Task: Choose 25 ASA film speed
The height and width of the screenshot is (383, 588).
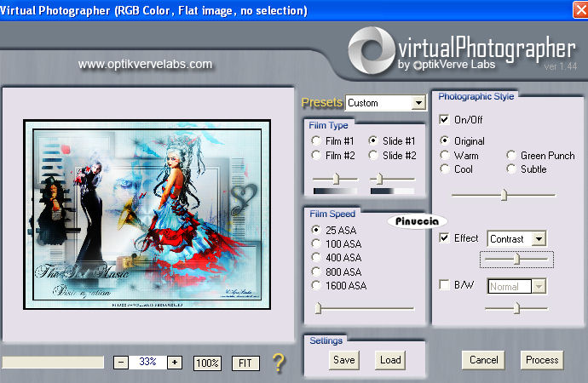Action: (x=316, y=230)
